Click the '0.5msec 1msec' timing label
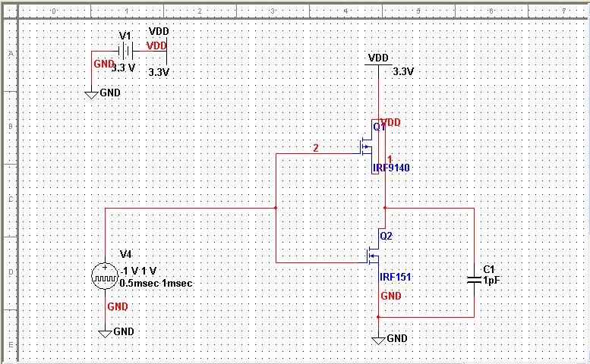The image size is (590, 364). pos(156,283)
